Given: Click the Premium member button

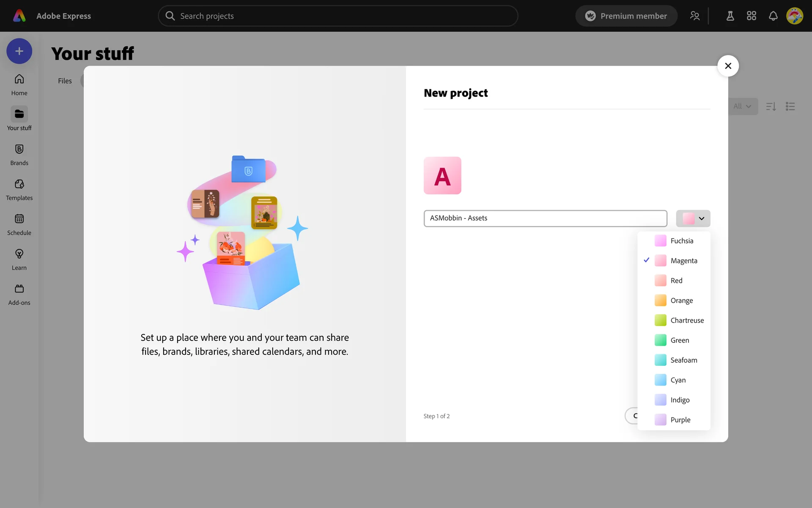Looking at the screenshot, I should pos(626,16).
